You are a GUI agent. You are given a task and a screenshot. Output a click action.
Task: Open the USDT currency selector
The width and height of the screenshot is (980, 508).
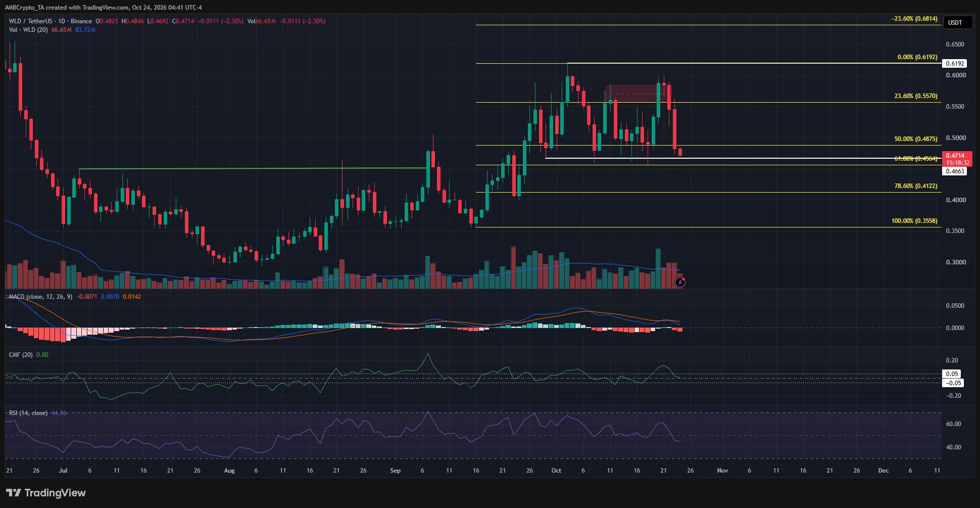tap(957, 22)
